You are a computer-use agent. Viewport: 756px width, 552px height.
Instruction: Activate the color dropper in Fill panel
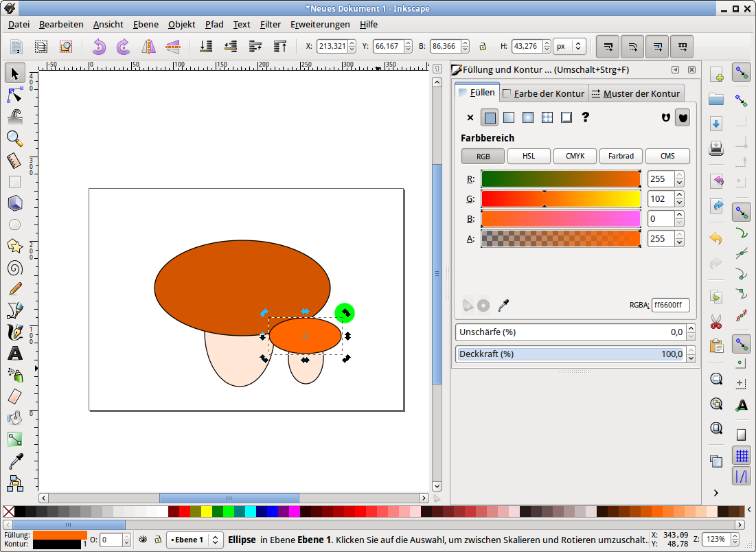[x=503, y=305]
